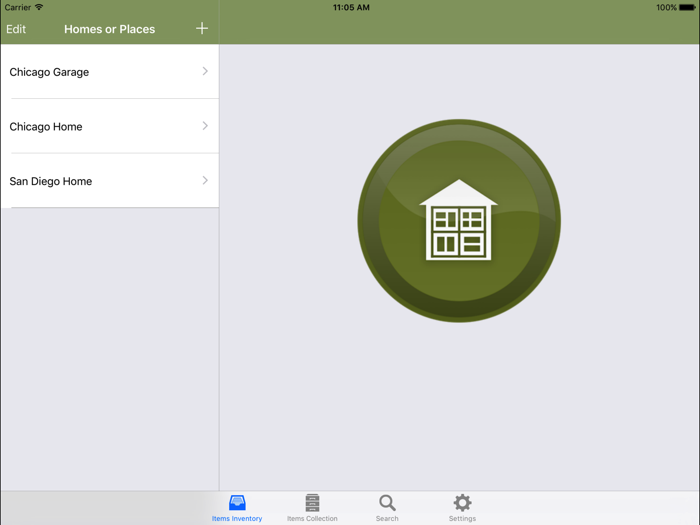Tap the plus icon to add a home
Image resolution: width=700 pixels, height=525 pixels.
tap(202, 29)
